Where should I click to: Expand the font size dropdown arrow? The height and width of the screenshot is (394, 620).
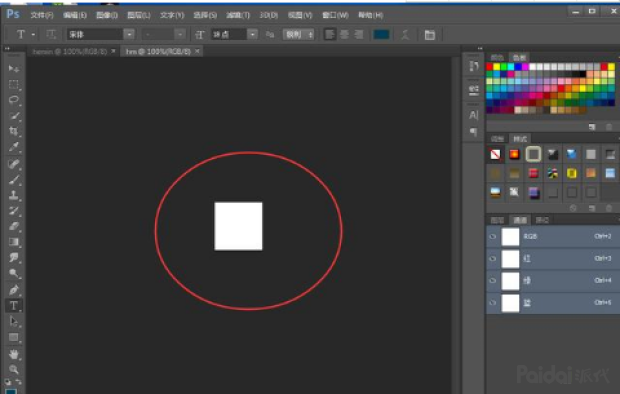pyautogui.click(x=253, y=34)
